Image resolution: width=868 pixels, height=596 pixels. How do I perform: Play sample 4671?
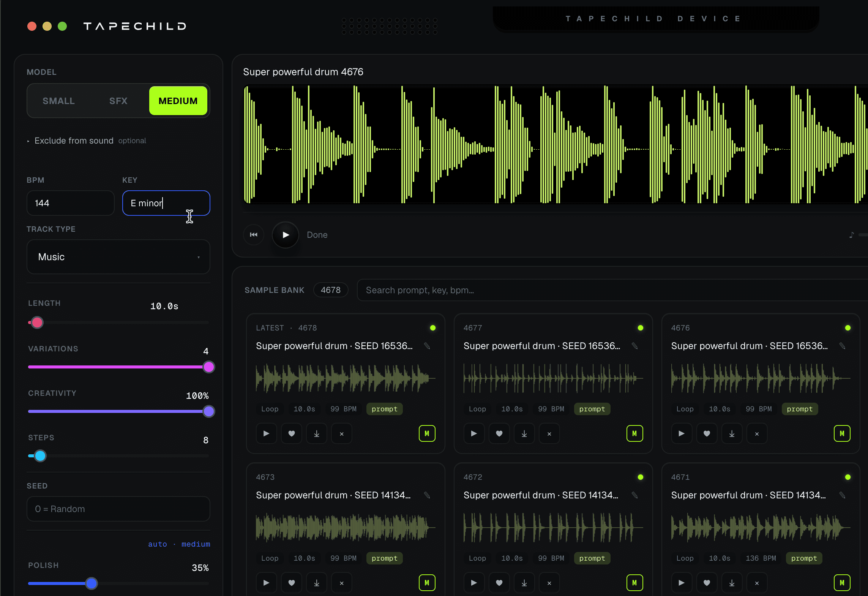pos(682,583)
